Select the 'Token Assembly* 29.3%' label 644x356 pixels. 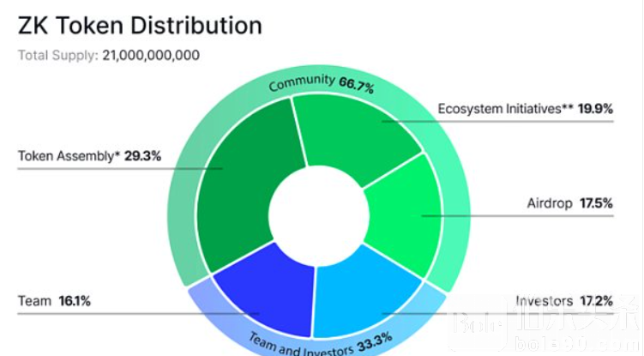click(x=90, y=156)
